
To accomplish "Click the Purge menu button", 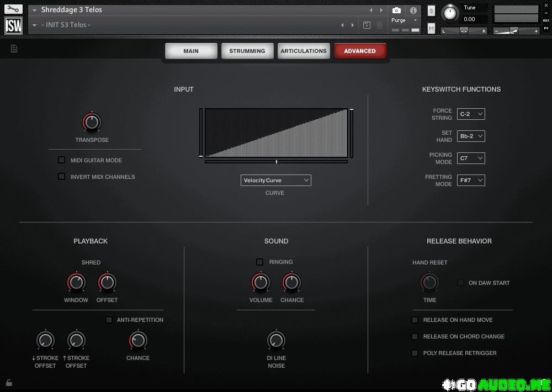I will tap(405, 20).
